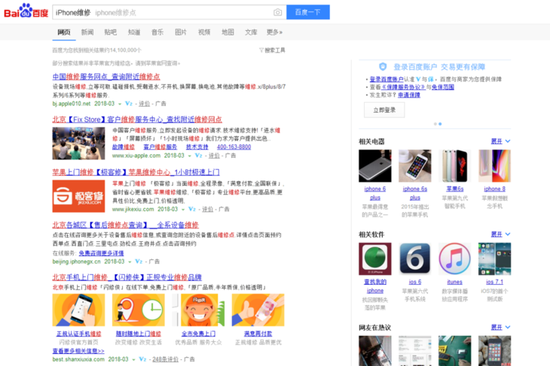Open the dropdown arrow next to beijing.iphonegx.cn
550x366 pixels.
(129, 262)
